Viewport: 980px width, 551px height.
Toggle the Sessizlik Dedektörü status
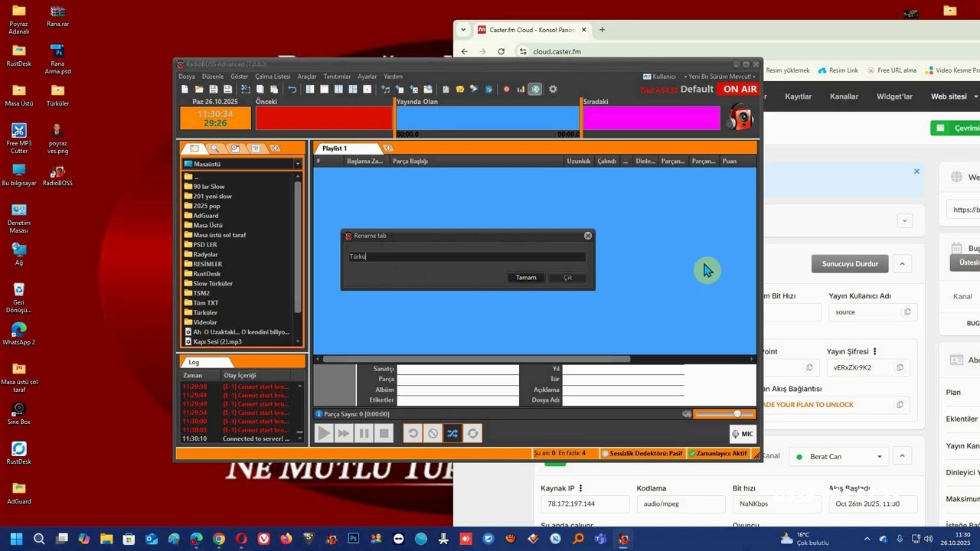point(642,454)
